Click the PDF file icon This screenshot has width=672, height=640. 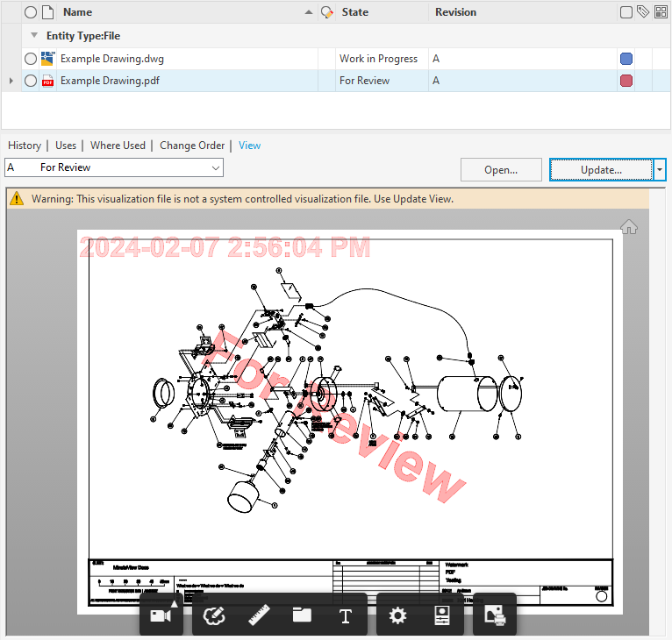click(48, 81)
